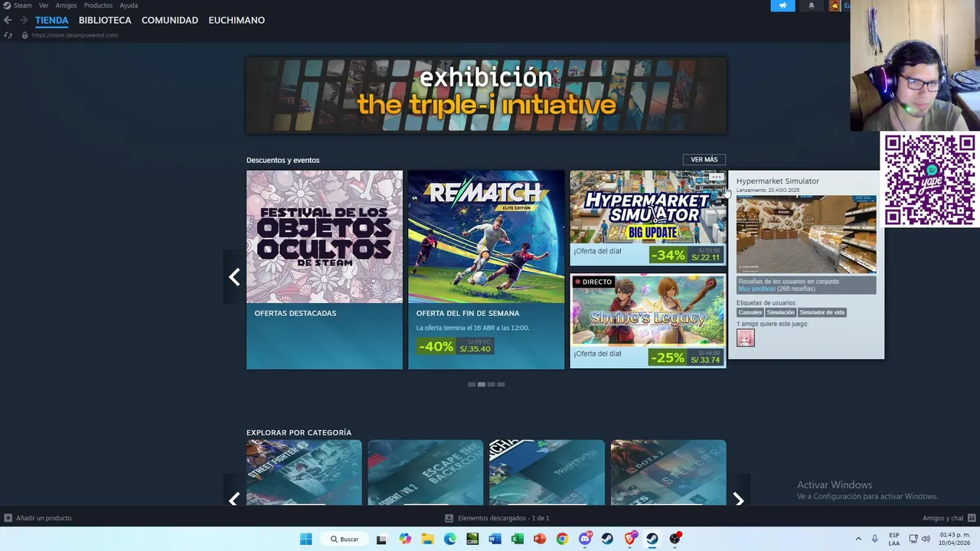The width and height of the screenshot is (980, 551).
Task: Go forward with the forward arrow
Action: point(23,20)
